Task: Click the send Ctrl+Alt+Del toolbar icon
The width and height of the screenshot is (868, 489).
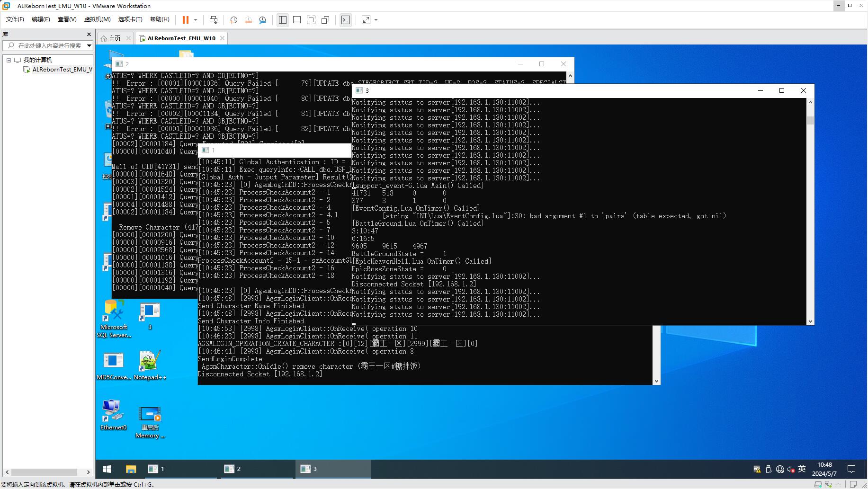Action: [x=214, y=20]
